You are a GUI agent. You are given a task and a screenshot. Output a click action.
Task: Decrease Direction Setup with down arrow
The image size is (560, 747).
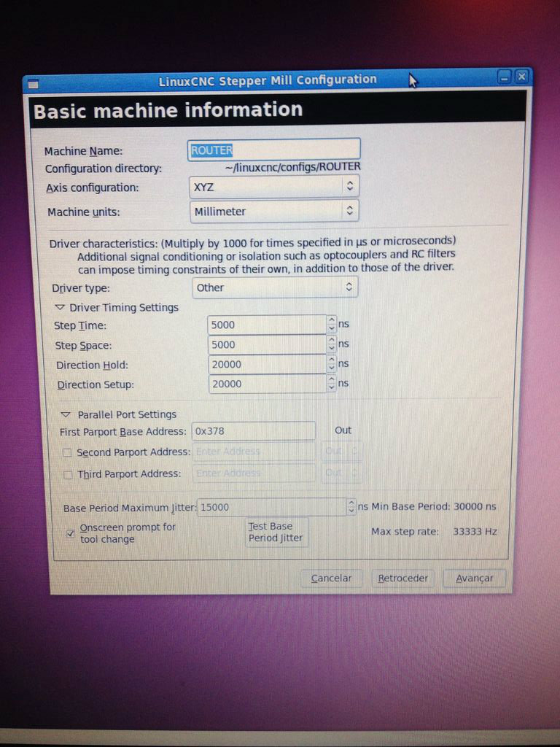[332, 388]
